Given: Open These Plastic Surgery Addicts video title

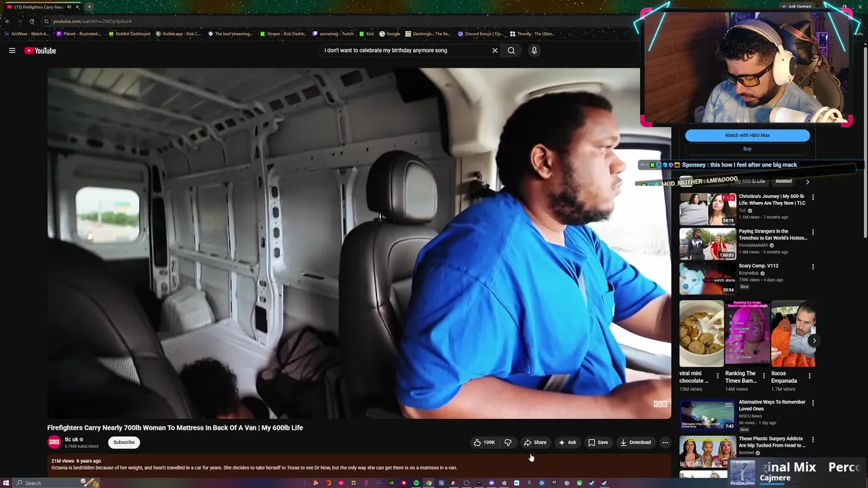Looking at the screenshot, I should 772,442.
